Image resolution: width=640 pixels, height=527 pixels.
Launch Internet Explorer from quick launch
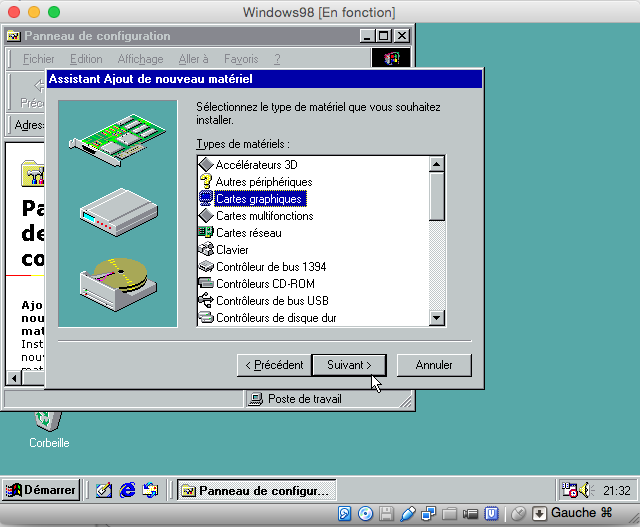click(127, 490)
